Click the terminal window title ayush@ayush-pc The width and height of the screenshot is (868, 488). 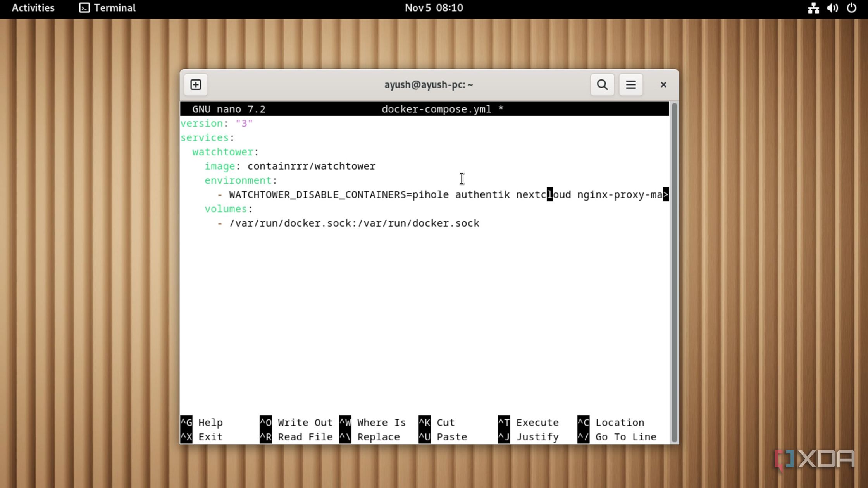tap(429, 84)
